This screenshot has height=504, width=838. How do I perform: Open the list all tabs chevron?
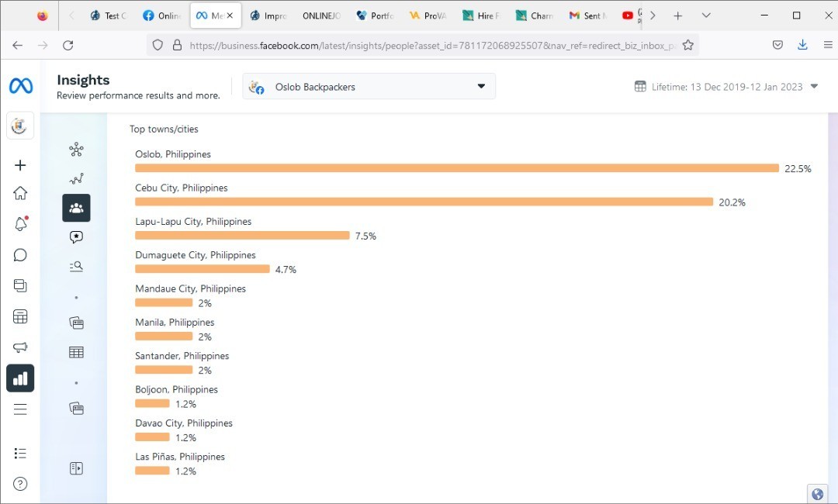coord(706,16)
